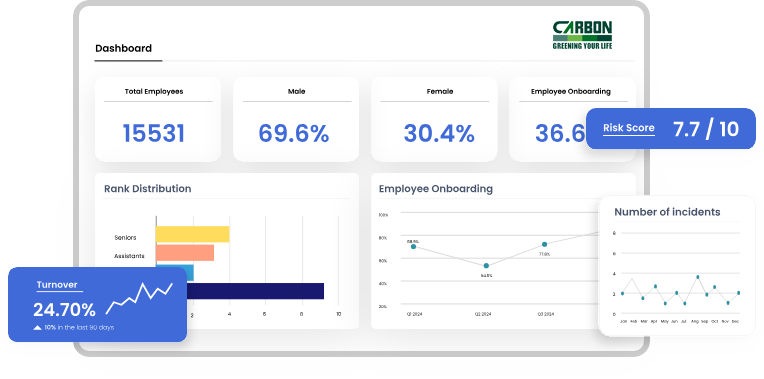The height and width of the screenshot is (379, 764).
Task: Click the 30.4% female value
Action: [439, 133]
